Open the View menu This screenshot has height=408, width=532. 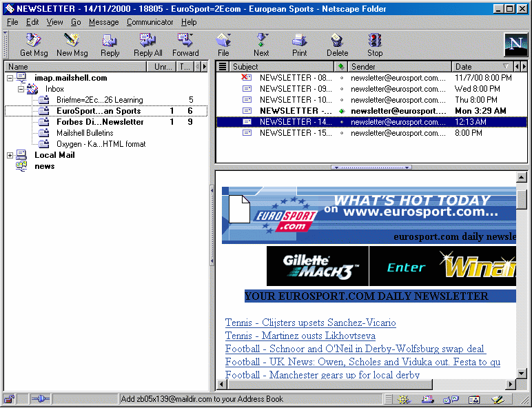click(54, 22)
